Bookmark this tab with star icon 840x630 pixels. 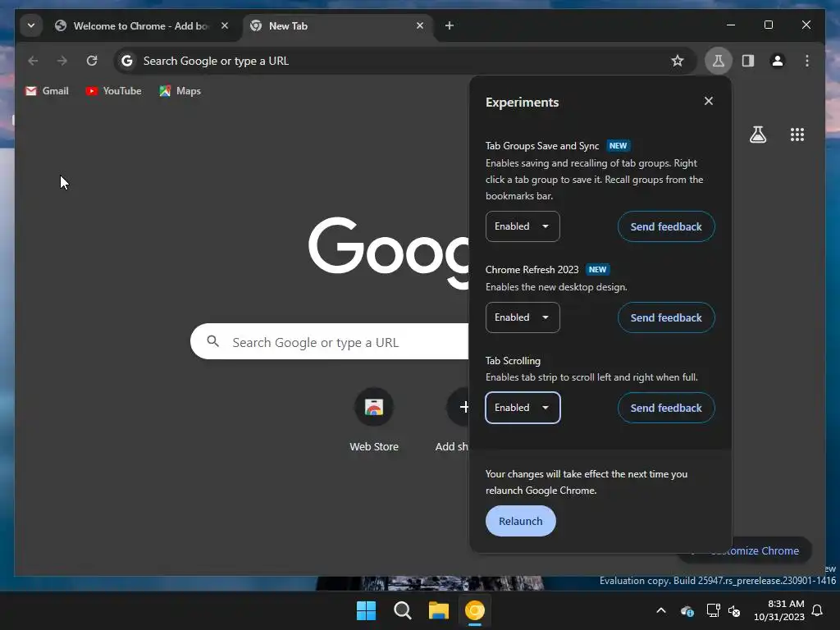coord(677,61)
